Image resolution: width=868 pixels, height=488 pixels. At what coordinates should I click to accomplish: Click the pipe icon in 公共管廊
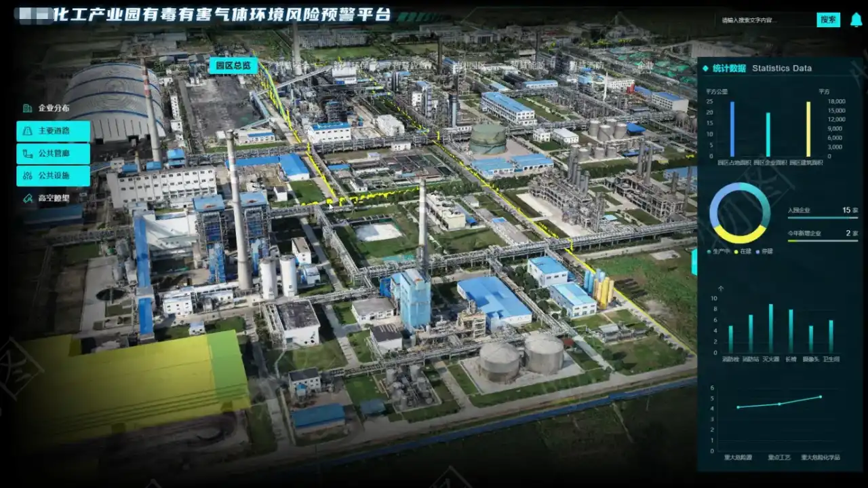pyautogui.click(x=27, y=153)
